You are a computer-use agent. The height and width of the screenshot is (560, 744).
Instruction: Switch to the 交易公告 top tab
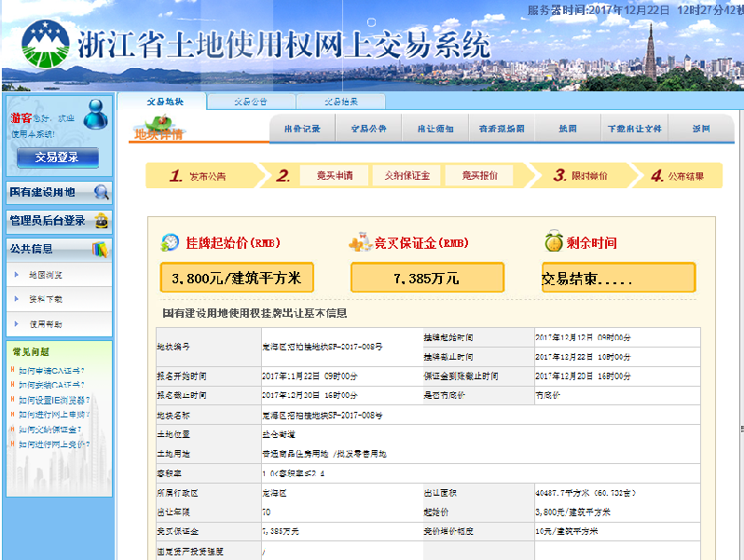(x=250, y=102)
